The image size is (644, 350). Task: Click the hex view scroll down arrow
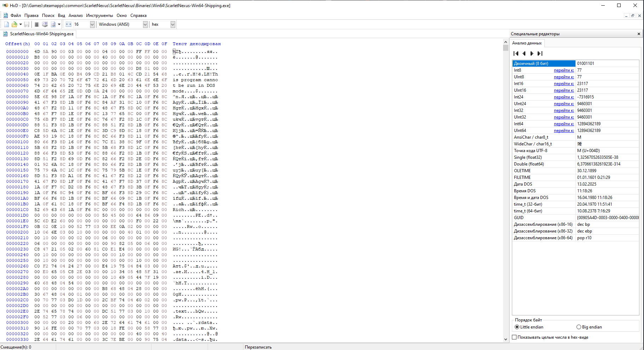[506, 339]
